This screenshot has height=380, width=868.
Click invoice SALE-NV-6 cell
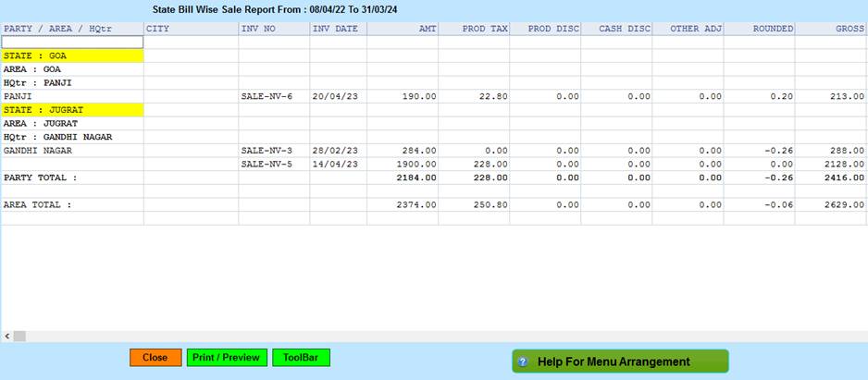tap(267, 96)
